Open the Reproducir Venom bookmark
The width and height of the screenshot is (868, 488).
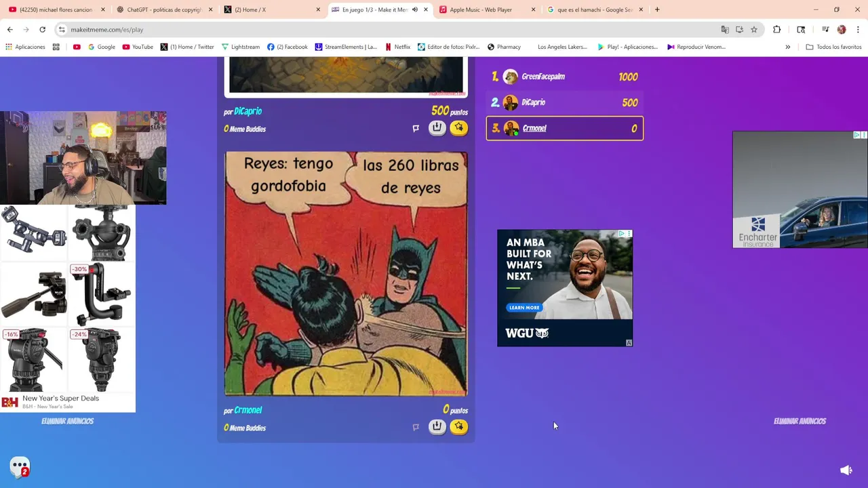(696, 47)
